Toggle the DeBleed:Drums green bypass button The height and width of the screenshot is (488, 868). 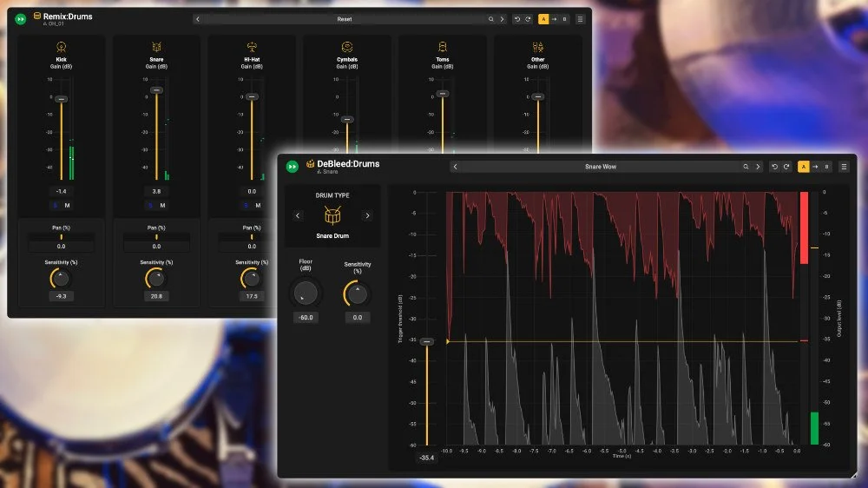pyautogui.click(x=293, y=166)
